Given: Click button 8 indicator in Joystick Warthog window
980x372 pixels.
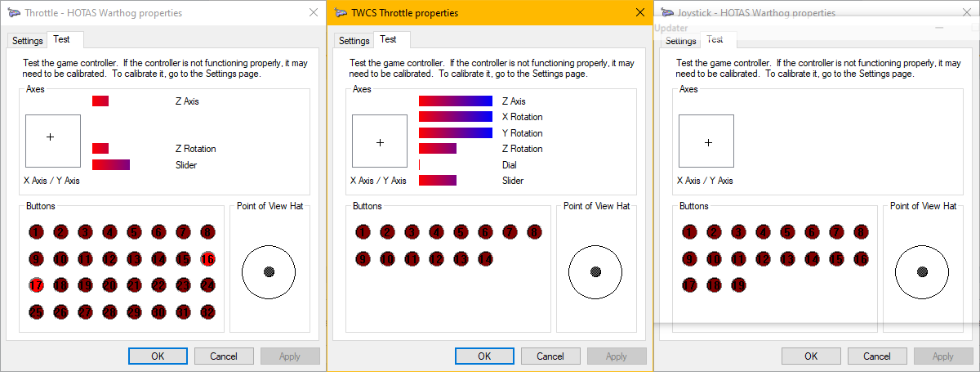Looking at the screenshot, I should [x=861, y=232].
